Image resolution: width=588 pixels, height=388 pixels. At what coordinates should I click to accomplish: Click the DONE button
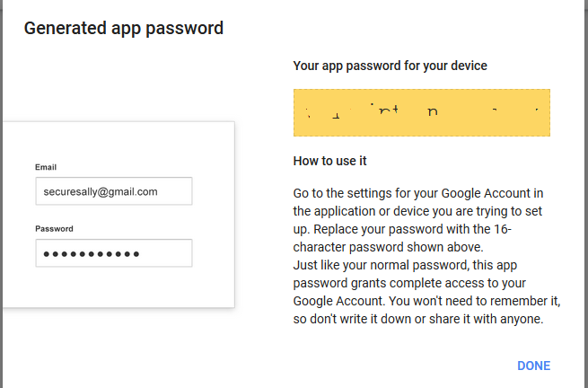pyautogui.click(x=533, y=366)
